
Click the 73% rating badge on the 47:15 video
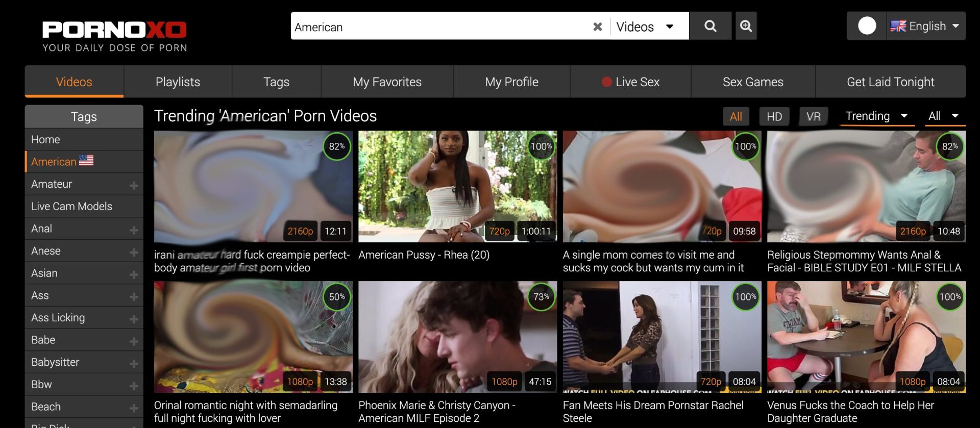pos(541,297)
